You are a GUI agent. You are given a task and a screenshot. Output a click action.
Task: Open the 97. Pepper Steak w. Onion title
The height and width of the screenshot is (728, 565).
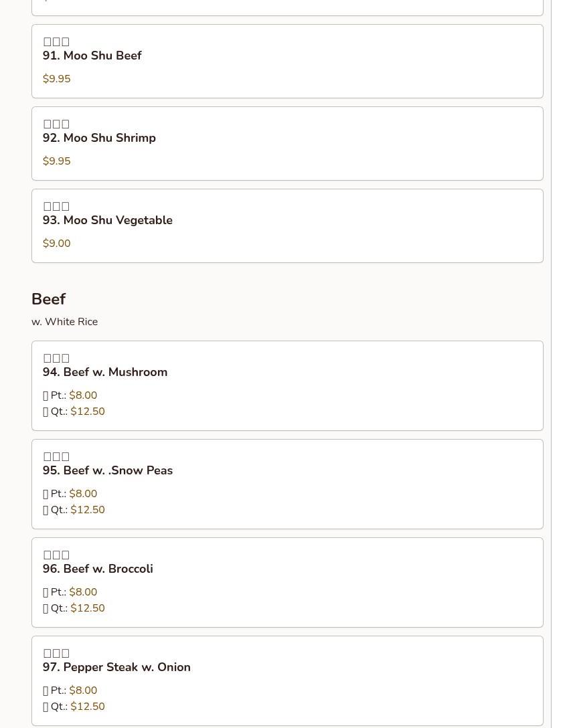tap(116, 667)
